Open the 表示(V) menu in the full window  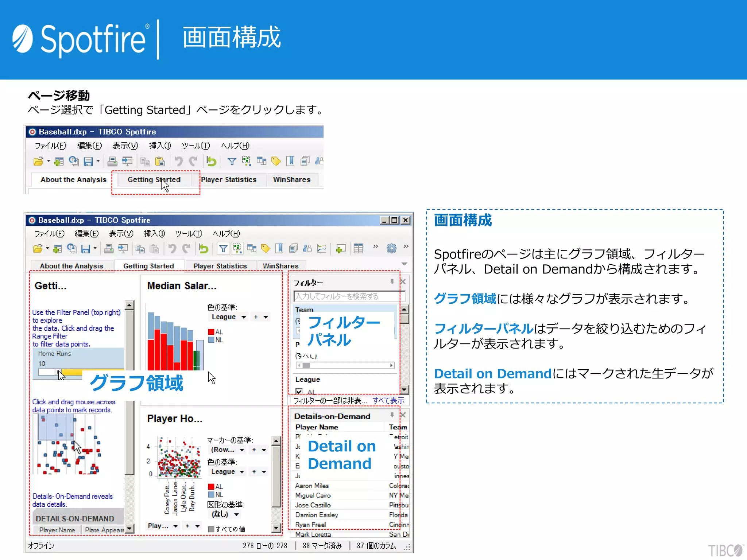click(121, 234)
